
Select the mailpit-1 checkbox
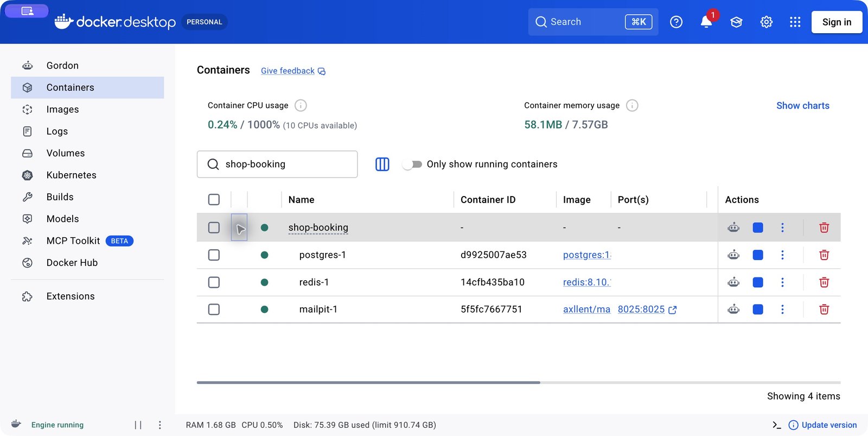[x=214, y=309]
